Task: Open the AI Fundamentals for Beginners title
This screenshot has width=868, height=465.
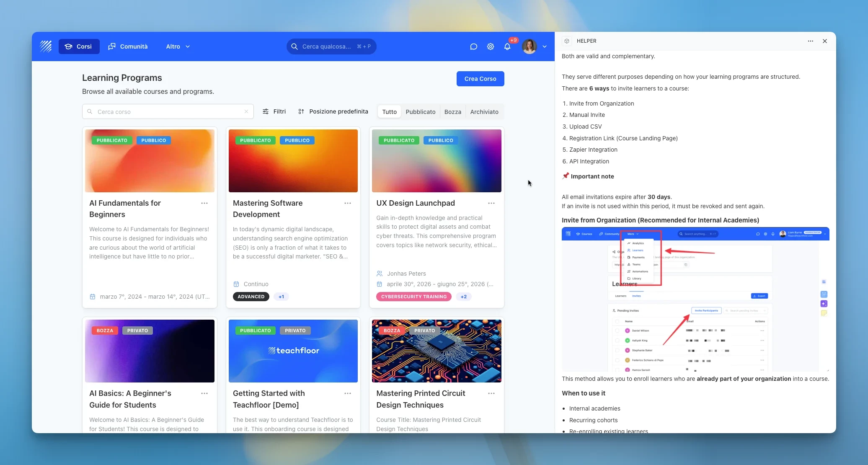Action: (125, 209)
